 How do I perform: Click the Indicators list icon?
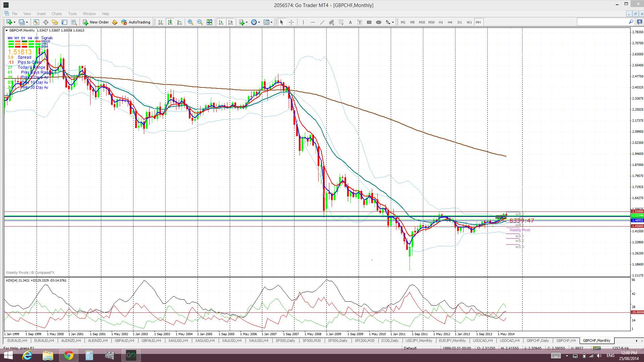[x=242, y=22]
